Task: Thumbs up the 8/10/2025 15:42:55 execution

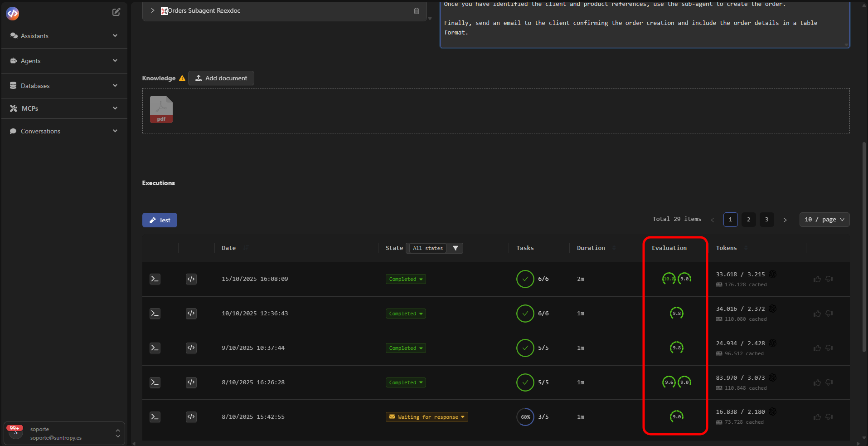Action: point(817,417)
